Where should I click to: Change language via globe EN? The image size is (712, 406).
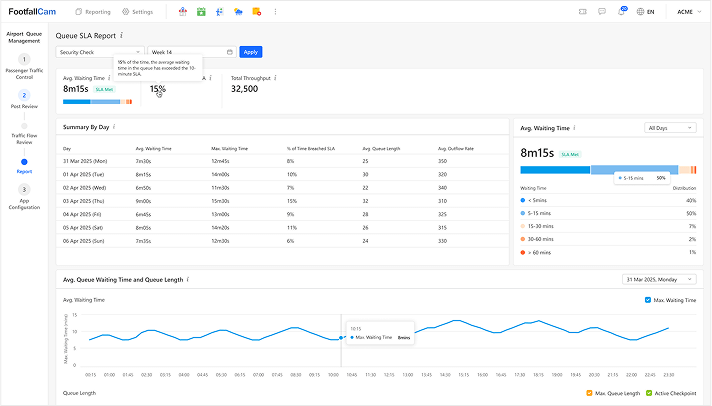coord(645,12)
